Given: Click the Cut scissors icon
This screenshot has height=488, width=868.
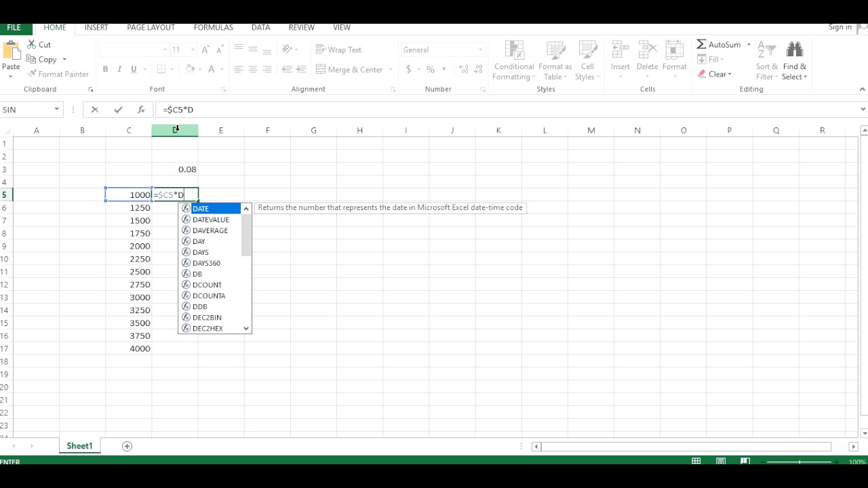Looking at the screenshot, I should click(x=31, y=44).
